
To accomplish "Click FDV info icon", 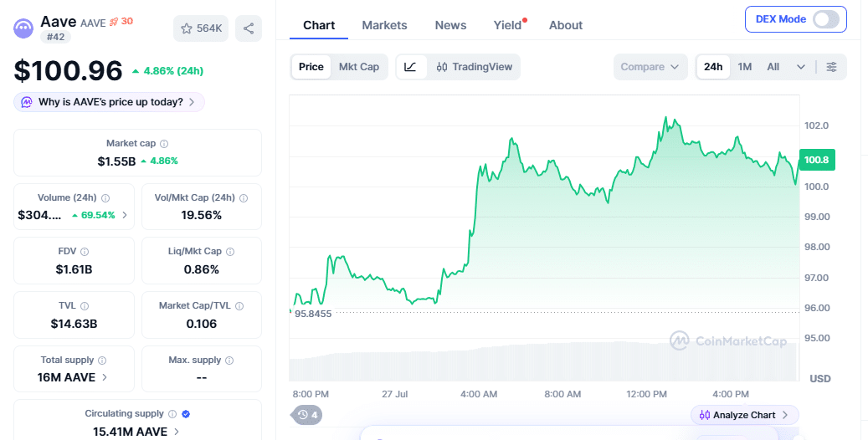I will coord(85,252).
